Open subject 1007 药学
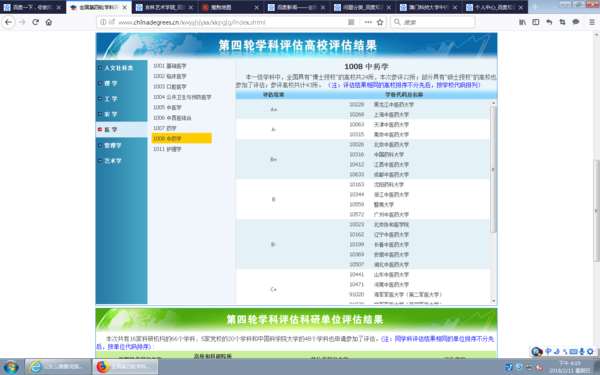The height and width of the screenshot is (375, 600). click(x=165, y=128)
